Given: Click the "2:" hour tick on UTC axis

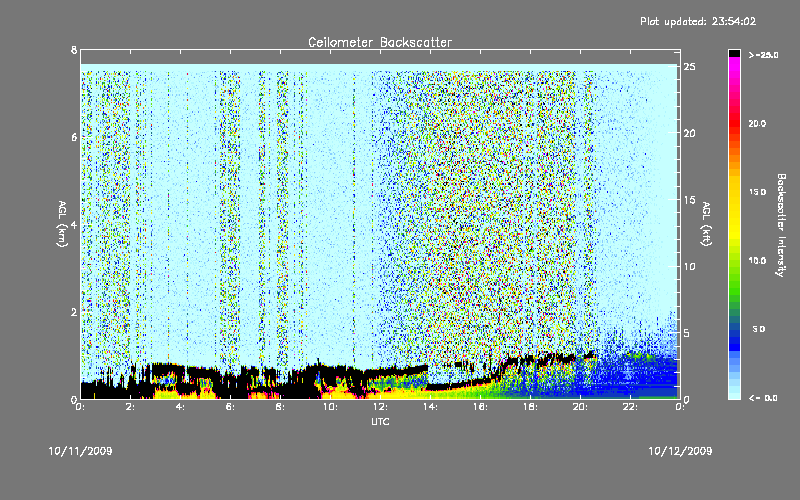Looking at the screenshot, I should [x=130, y=407].
